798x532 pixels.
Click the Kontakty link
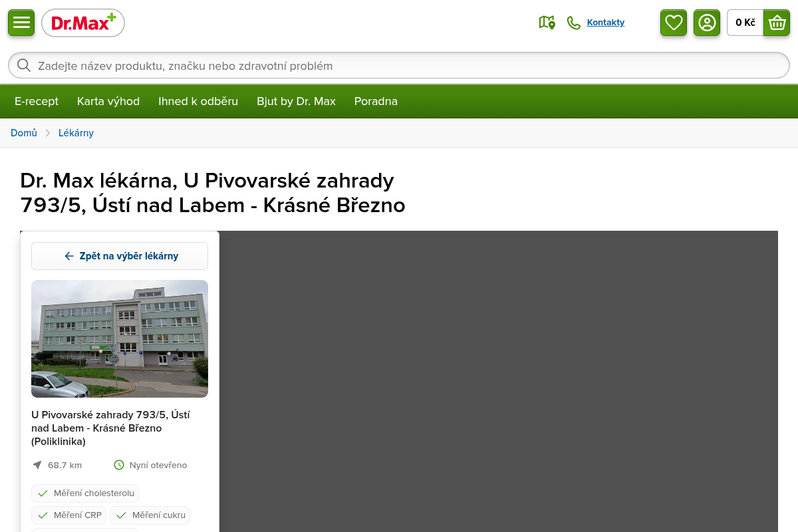606,23
